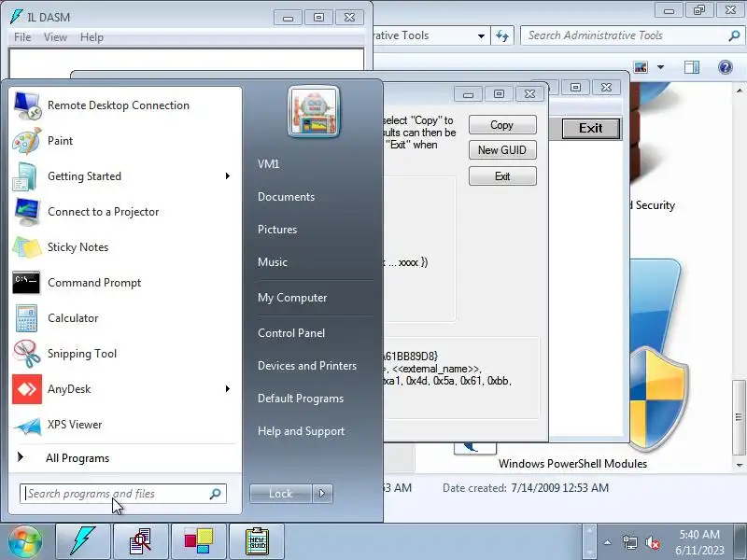This screenshot has width=747, height=560.
Task: Change view icon in Administrative Tools toolbar
Action: click(x=641, y=67)
